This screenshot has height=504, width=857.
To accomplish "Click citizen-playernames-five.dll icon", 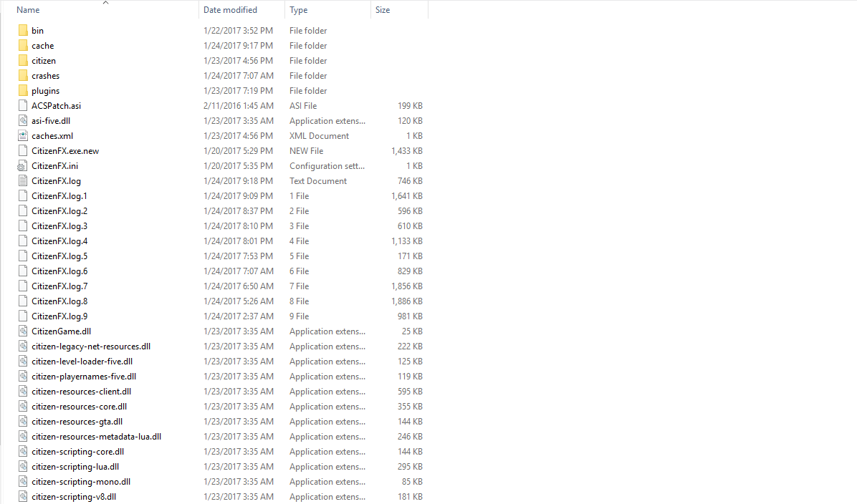I will click(23, 376).
